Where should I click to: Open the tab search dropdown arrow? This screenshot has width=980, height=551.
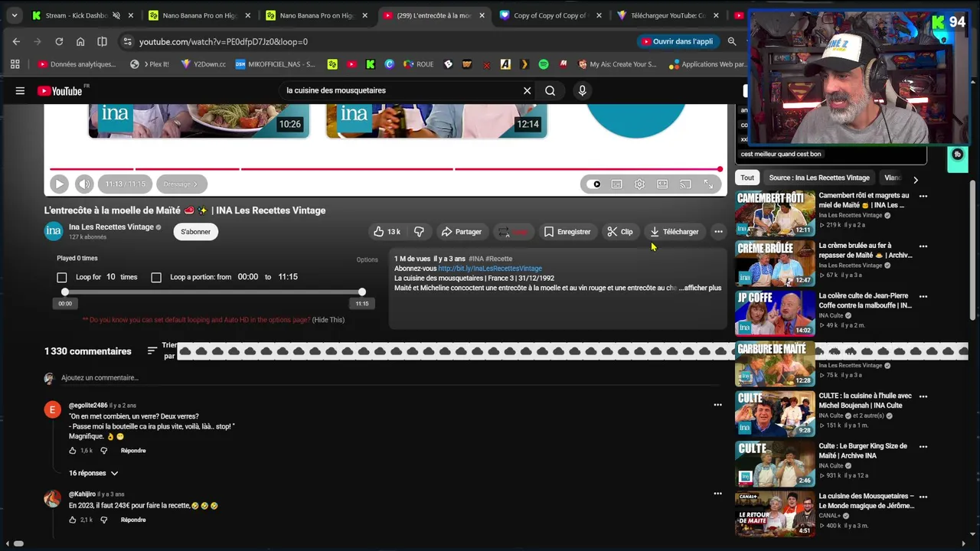tap(14, 15)
